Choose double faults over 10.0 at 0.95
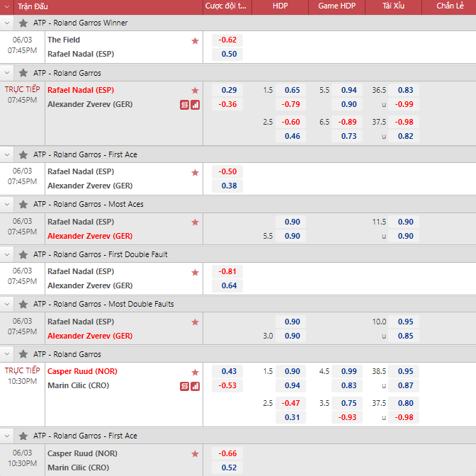 [x=404, y=322]
